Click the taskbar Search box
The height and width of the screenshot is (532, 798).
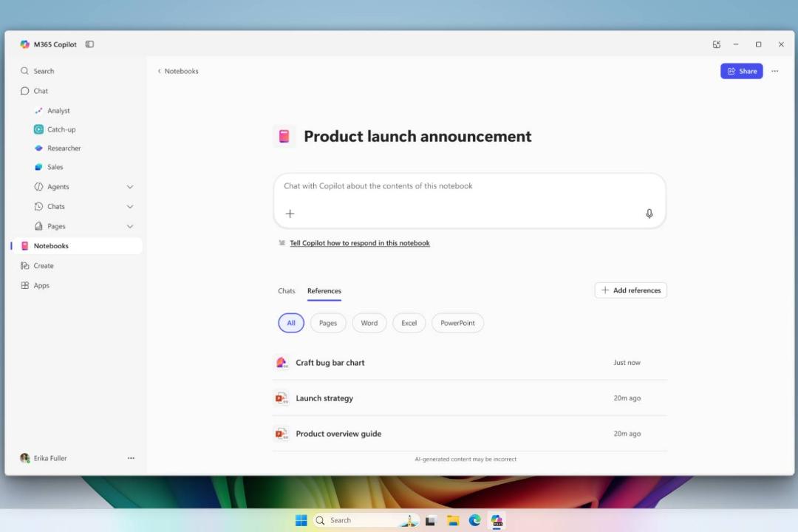tap(366, 520)
